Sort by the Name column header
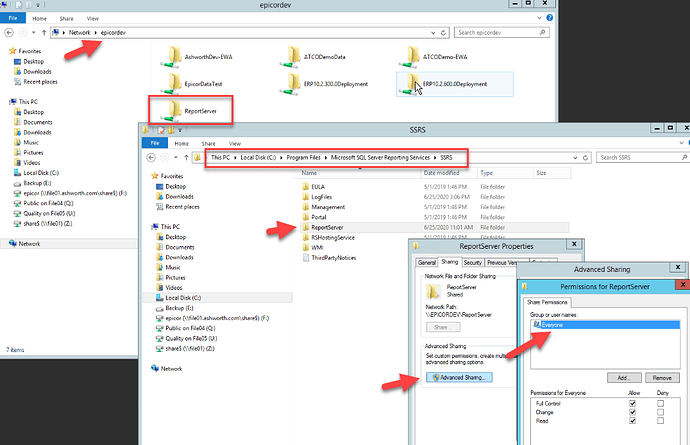This screenshot has width=690, height=445. click(357, 173)
